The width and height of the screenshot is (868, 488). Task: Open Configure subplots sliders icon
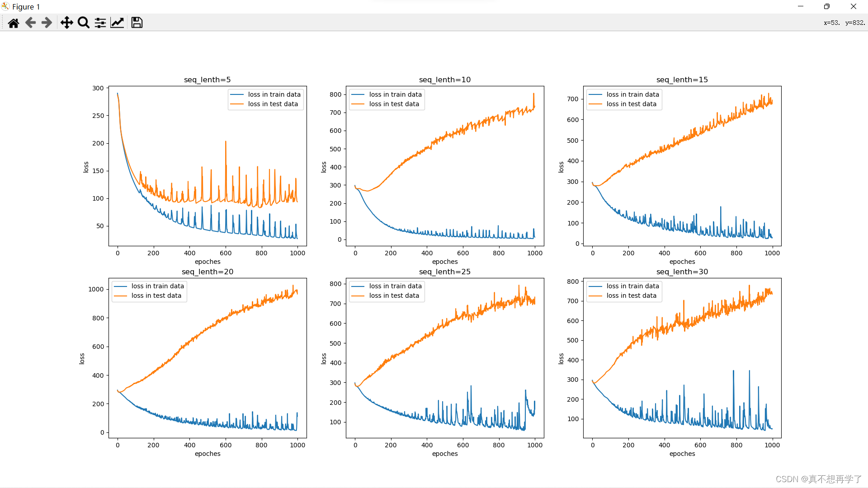[100, 23]
